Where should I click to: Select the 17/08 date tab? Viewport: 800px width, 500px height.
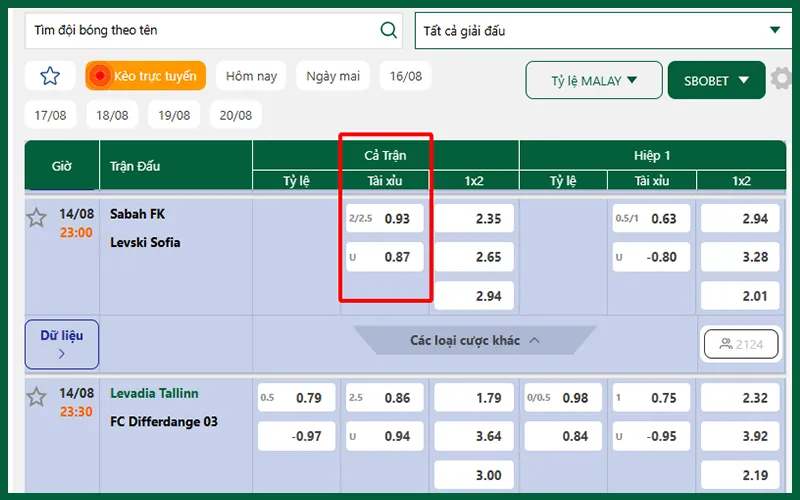50,115
